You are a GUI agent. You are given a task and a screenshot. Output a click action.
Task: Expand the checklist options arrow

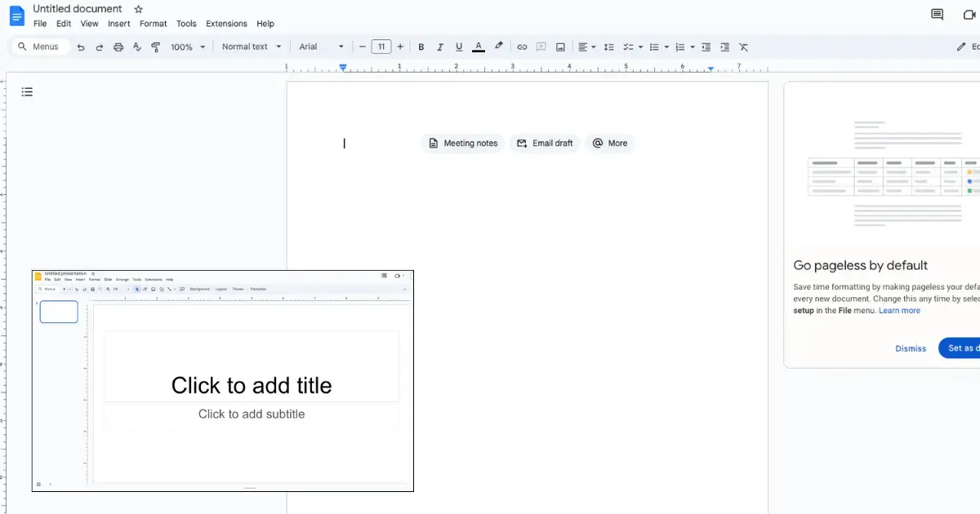pyautogui.click(x=640, y=47)
